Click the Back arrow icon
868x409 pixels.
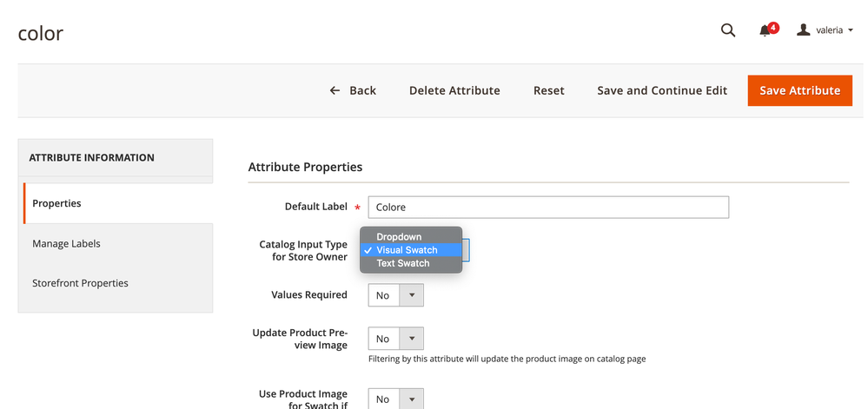coord(335,90)
